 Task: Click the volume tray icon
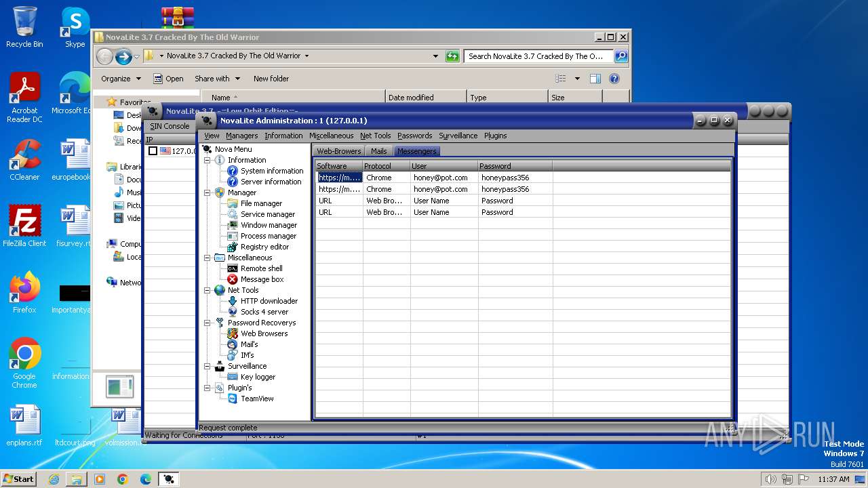pos(770,479)
